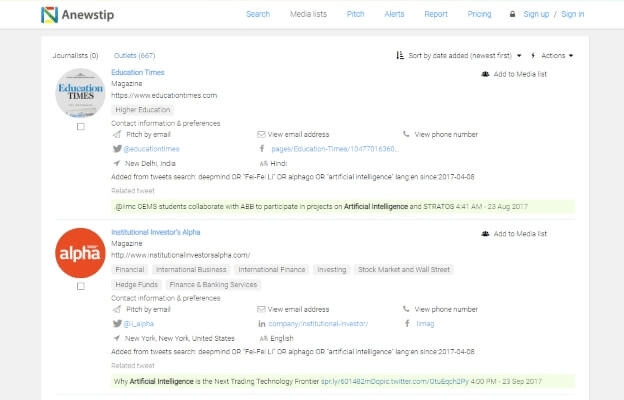Click Alpha phone icon
This screenshot has height=400, width=624.
406,309
